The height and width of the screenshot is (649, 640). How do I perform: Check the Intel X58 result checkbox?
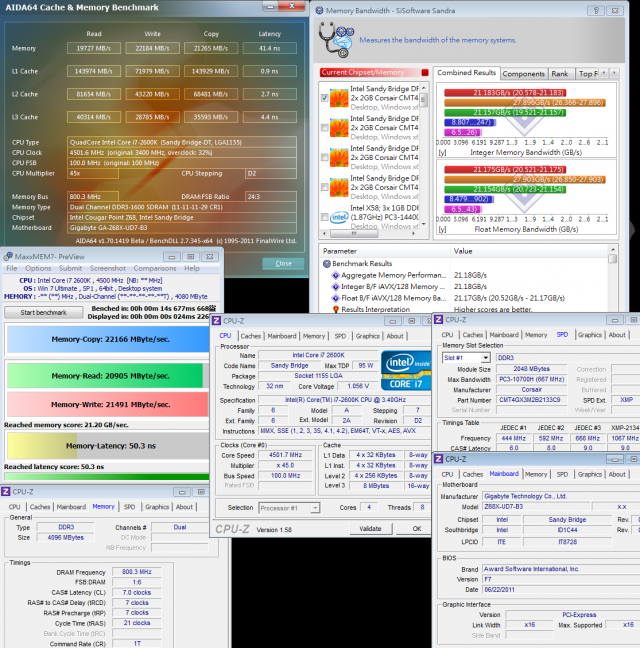[x=325, y=217]
